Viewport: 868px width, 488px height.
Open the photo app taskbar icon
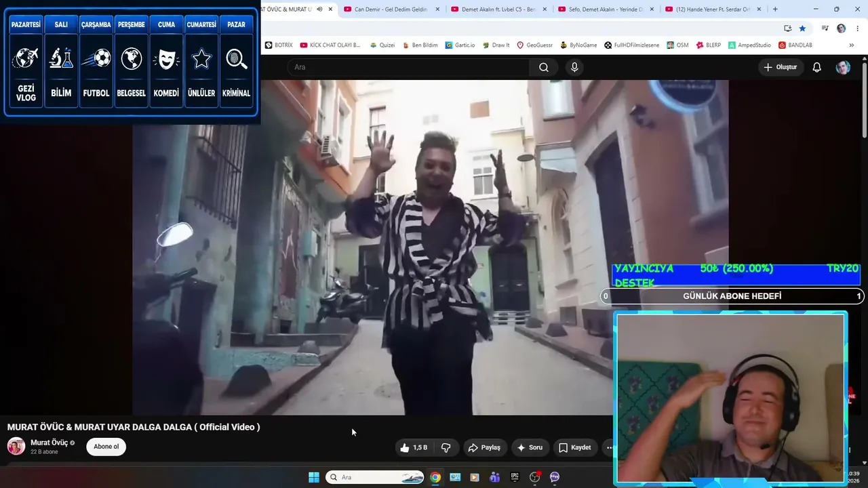455,477
